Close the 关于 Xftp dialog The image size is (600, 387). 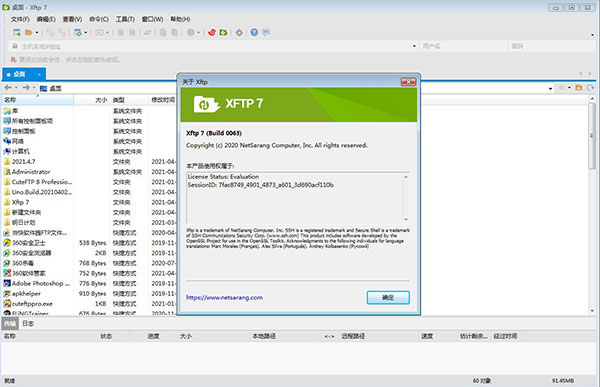(408, 82)
